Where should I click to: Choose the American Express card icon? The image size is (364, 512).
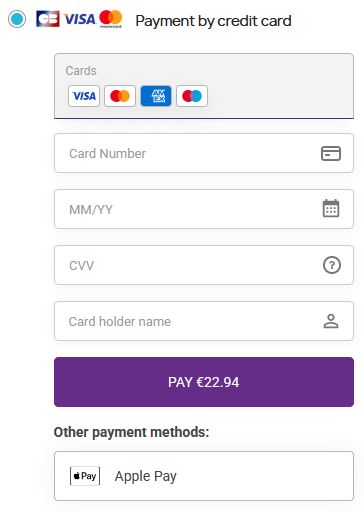pos(156,96)
